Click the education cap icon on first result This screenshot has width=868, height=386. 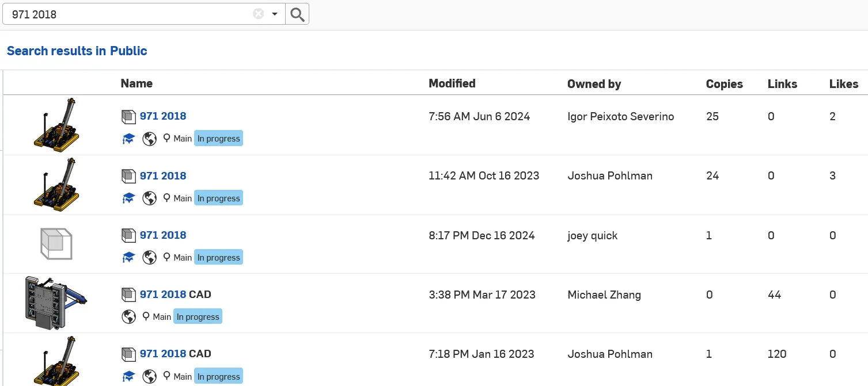(x=128, y=139)
